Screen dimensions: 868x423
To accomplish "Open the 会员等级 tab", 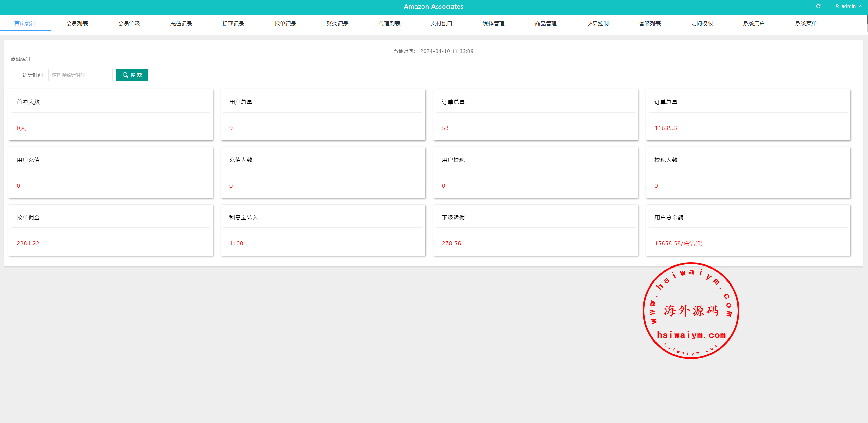I will click(x=129, y=23).
